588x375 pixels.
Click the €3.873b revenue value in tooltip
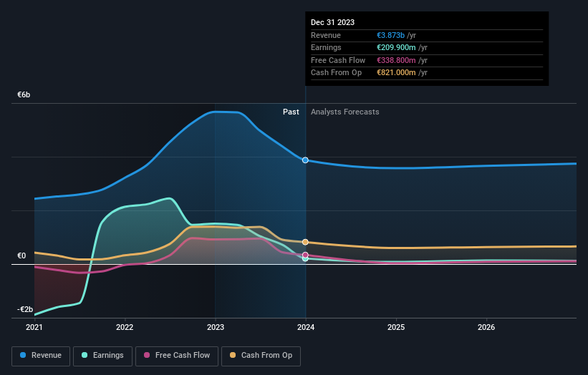(x=391, y=35)
